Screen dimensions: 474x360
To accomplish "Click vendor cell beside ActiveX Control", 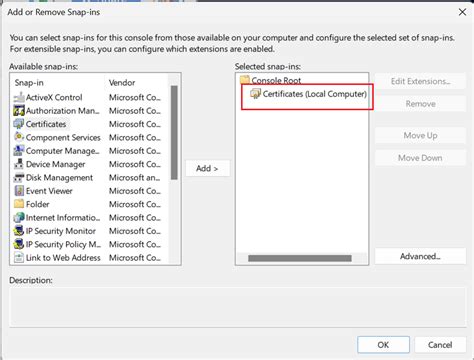I will click(x=135, y=97).
